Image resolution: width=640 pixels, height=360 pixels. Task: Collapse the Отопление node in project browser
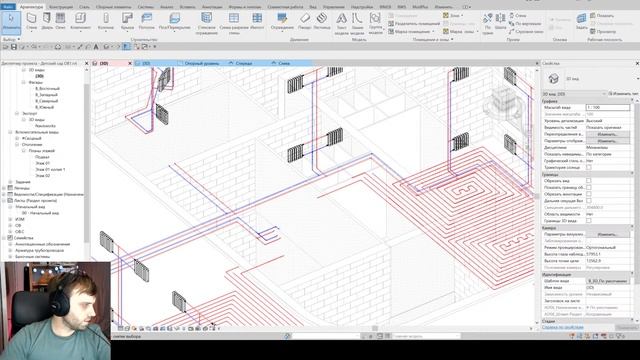[x=17, y=144]
